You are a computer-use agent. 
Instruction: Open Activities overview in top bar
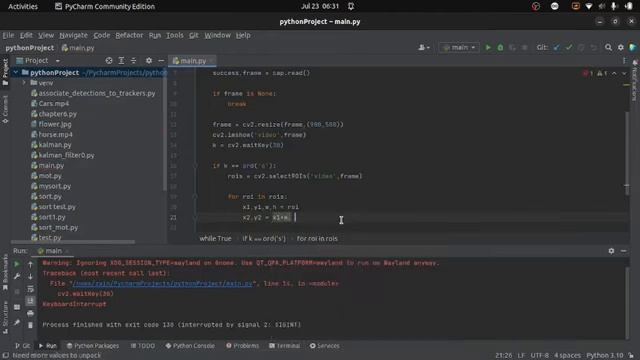point(23,7)
